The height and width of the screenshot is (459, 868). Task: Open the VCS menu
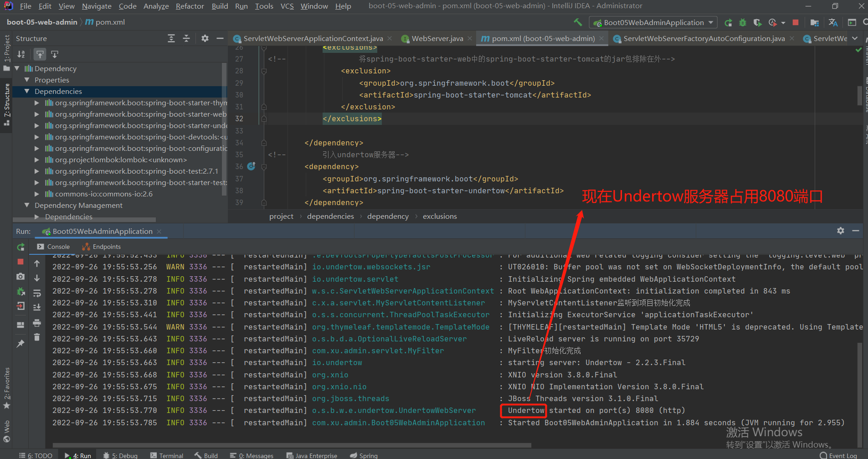(x=287, y=6)
